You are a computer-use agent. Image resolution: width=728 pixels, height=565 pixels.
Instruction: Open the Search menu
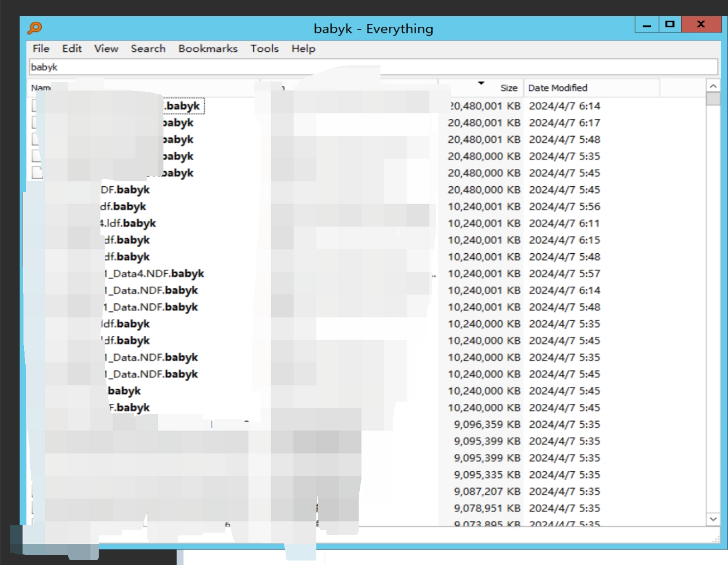pyautogui.click(x=147, y=49)
